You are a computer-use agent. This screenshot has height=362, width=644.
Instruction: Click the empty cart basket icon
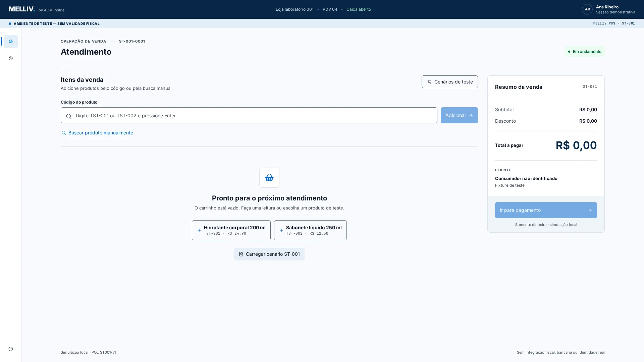(x=269, y=178)
